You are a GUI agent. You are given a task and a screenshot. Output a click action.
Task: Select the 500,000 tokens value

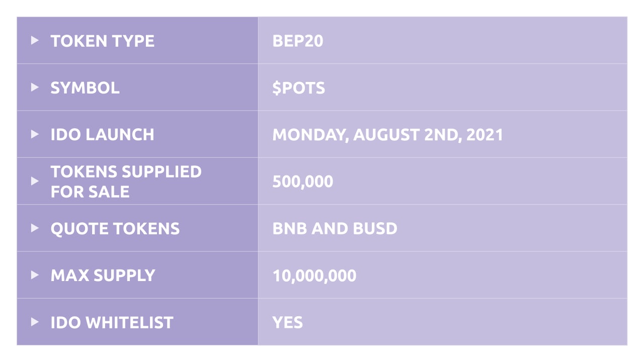[302, 181]
